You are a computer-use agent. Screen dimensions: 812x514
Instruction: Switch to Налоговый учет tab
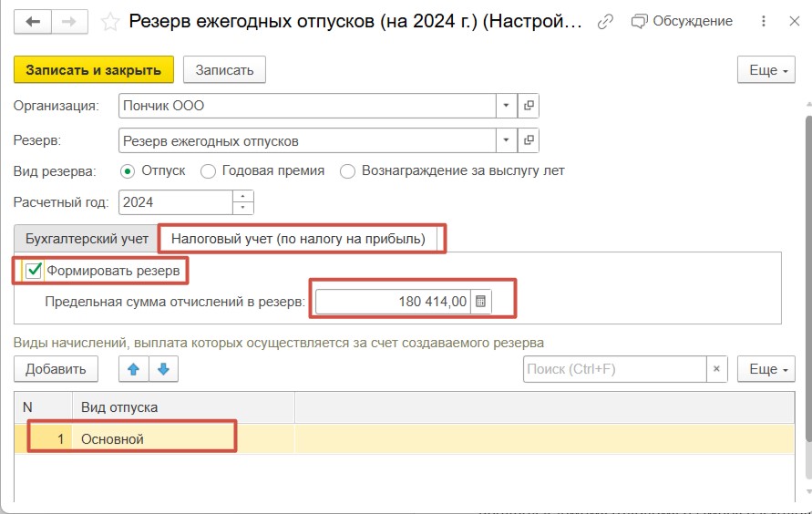298,239
